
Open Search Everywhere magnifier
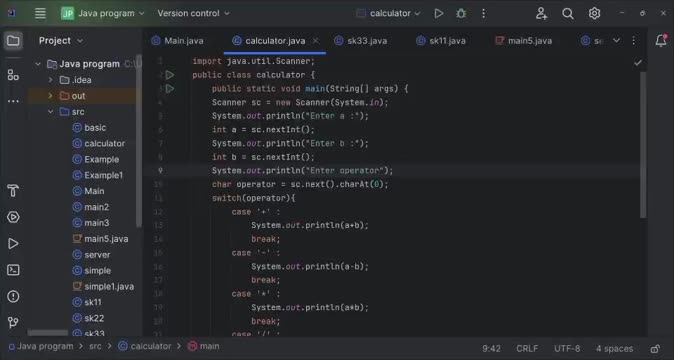[x=568, y=13]
